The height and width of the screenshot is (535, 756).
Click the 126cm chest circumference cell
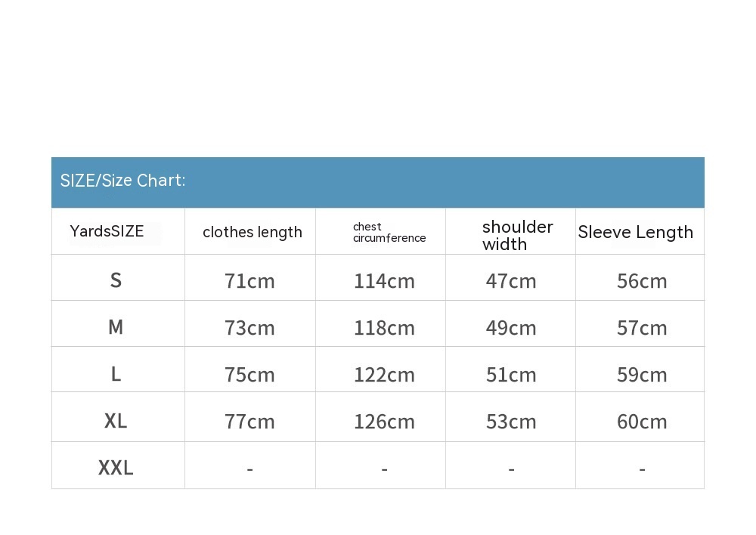click(384, 422)
